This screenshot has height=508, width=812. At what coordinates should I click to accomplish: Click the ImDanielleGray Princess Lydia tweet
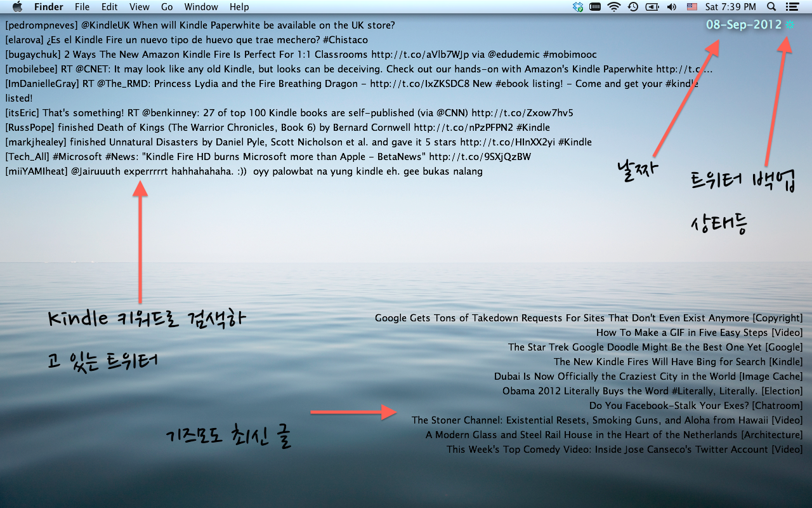(x=352, y=91)
